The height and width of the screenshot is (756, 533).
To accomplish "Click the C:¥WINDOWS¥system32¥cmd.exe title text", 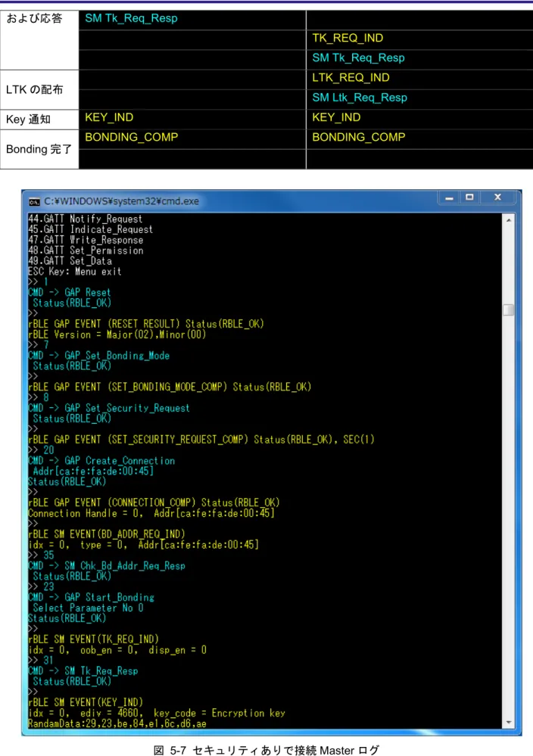I will [x=122, y=201].
